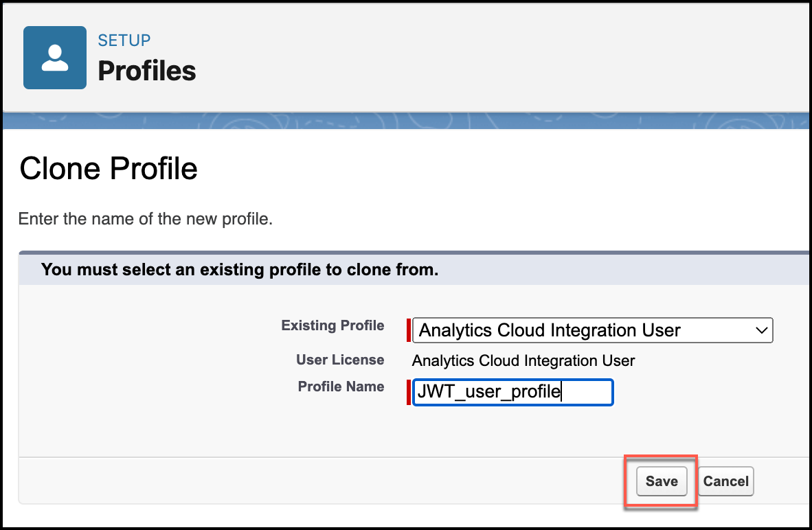
Task: Place cursor at end of JWT_user_profile text
Action: coord(561,393)
